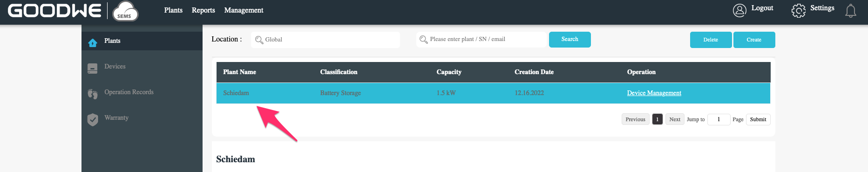The height and width of the screenshot is (172, 868).
Task: Open the Warranty shield icon
Action: pyautogui.click(x=93, y=120)
